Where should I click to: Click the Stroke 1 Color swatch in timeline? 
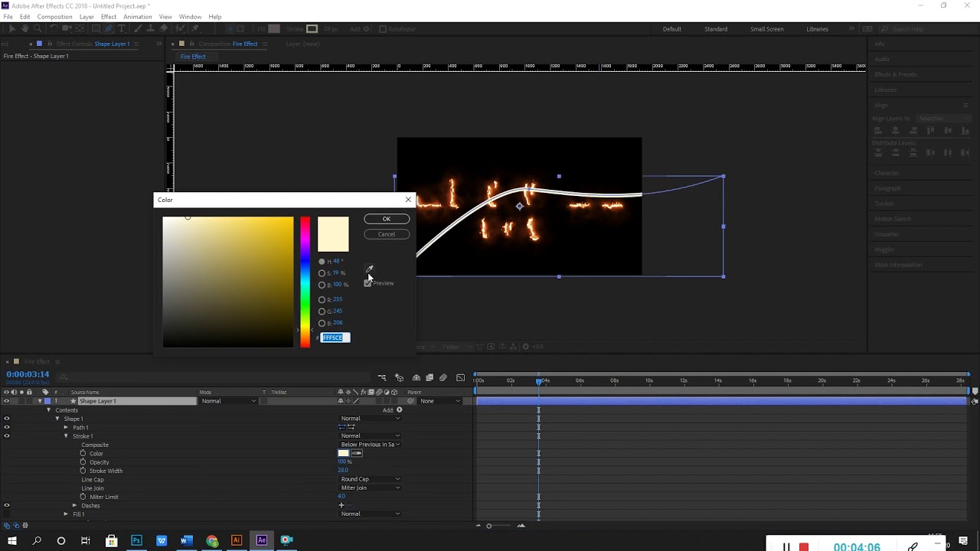344,453
